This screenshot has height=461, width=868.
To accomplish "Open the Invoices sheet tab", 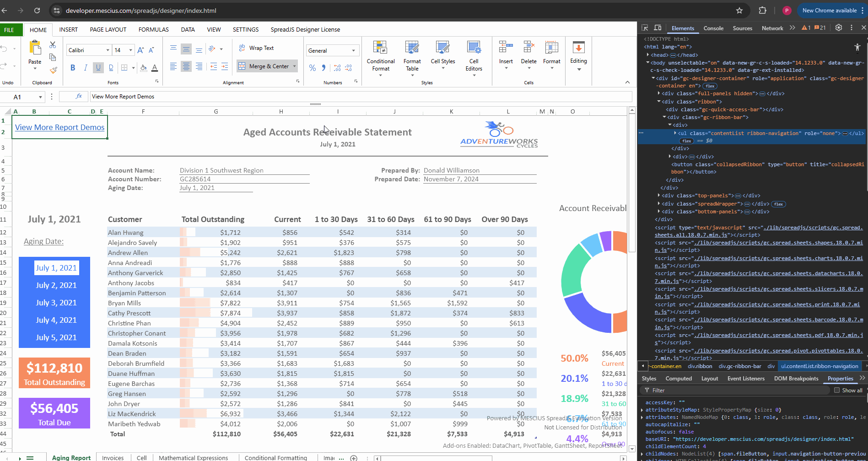I will 113,458.
